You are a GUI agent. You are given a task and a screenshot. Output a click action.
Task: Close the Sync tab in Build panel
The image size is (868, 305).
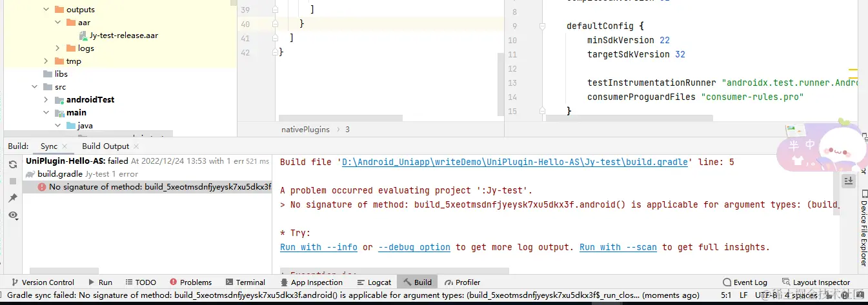[65, 146]
